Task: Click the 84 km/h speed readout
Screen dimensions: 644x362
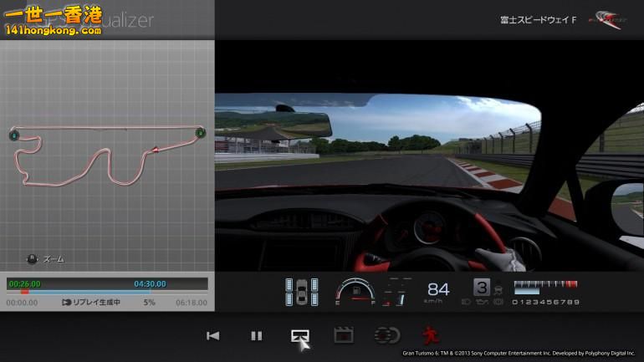Action: [438, 290]
